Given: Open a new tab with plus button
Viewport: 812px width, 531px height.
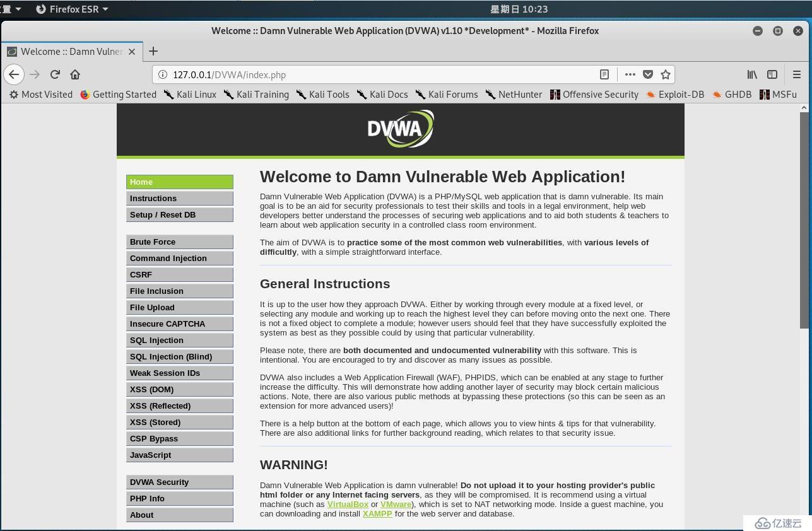Looking at the screenshot, I should click(153, 51).
